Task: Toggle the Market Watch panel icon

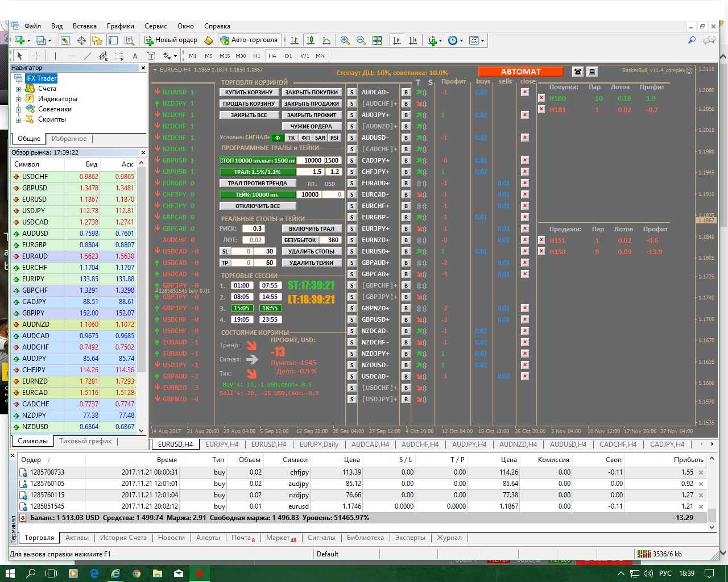Action: (65, 40)
